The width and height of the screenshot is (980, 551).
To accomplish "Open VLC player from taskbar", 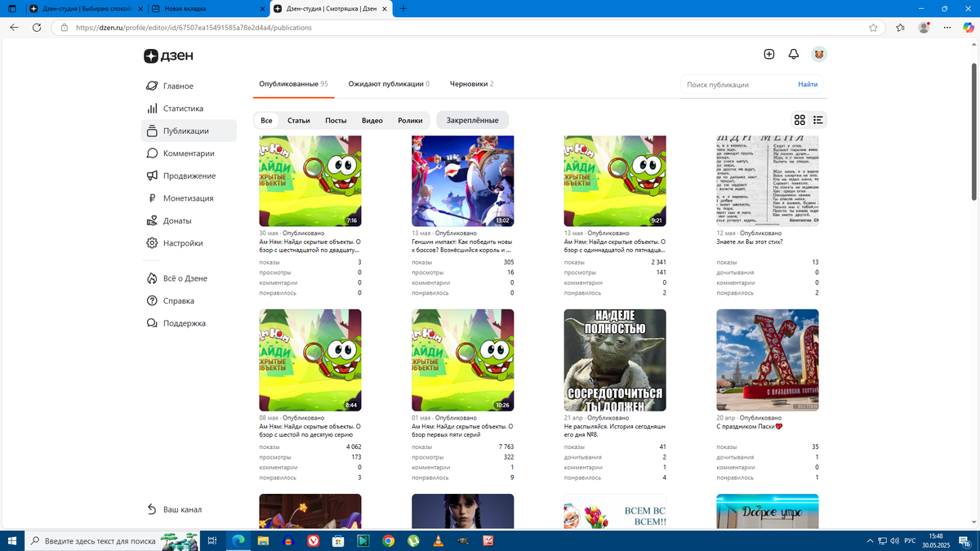I will pyautogui.click(x=438, y=540).
